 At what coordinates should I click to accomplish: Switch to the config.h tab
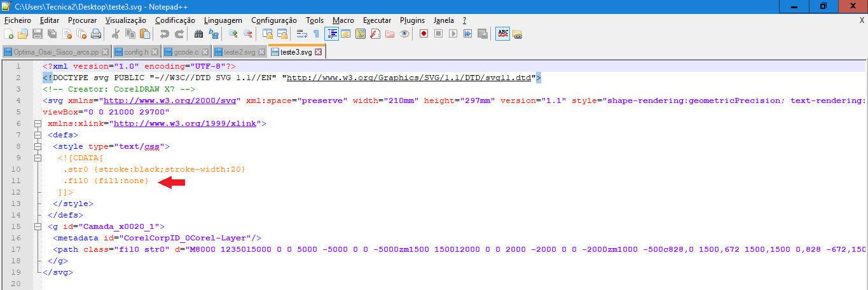click(136, 52)
